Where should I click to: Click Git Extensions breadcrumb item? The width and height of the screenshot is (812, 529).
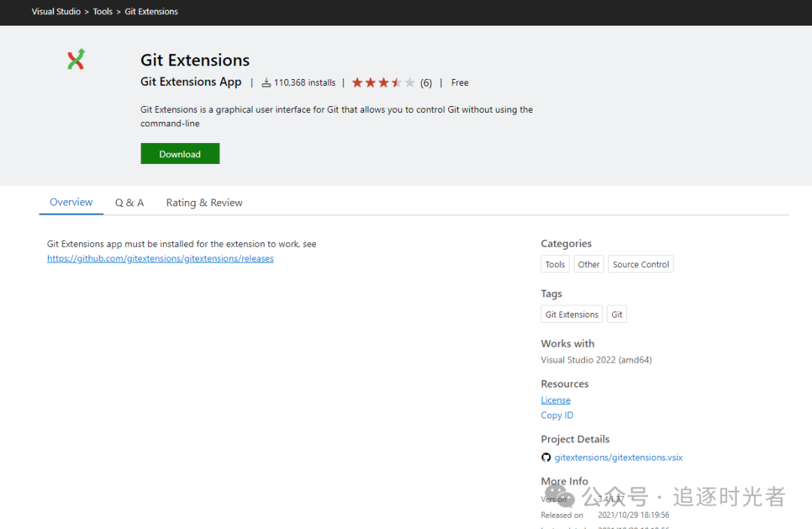[151, 12]
